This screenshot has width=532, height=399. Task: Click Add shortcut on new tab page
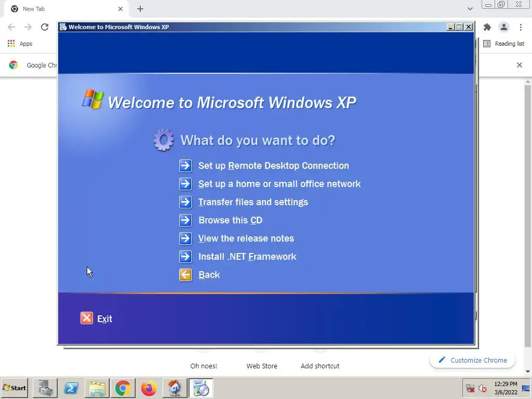320,366
